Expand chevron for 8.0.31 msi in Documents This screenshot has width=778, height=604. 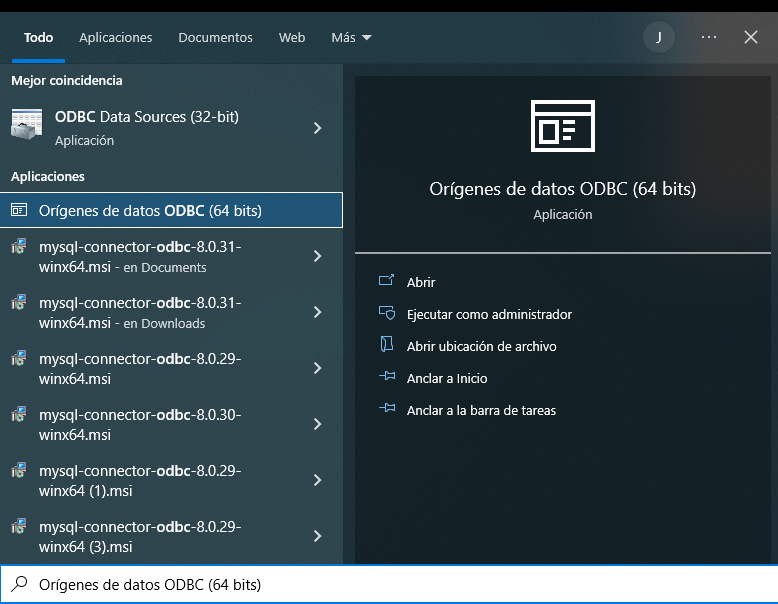[318, 256]
